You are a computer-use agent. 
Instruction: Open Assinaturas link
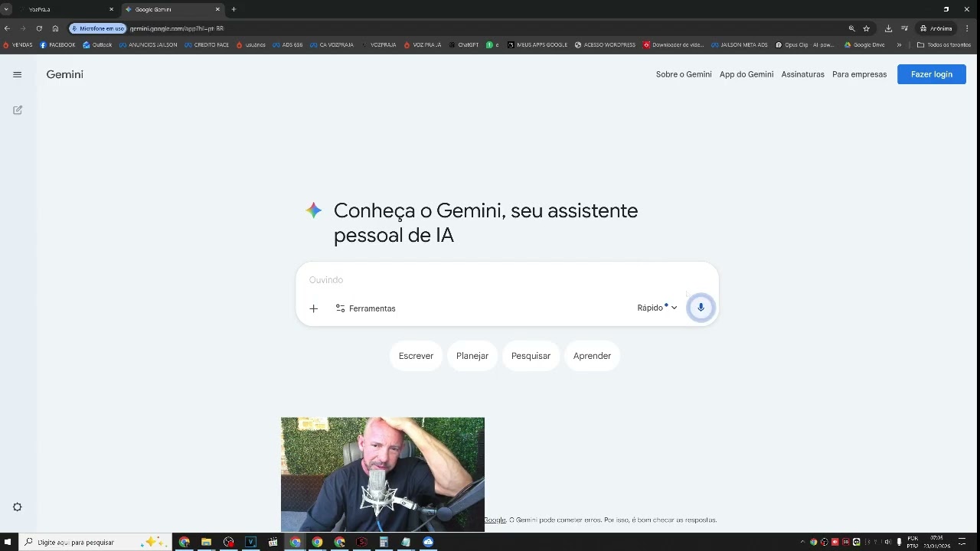coord(802,74)
